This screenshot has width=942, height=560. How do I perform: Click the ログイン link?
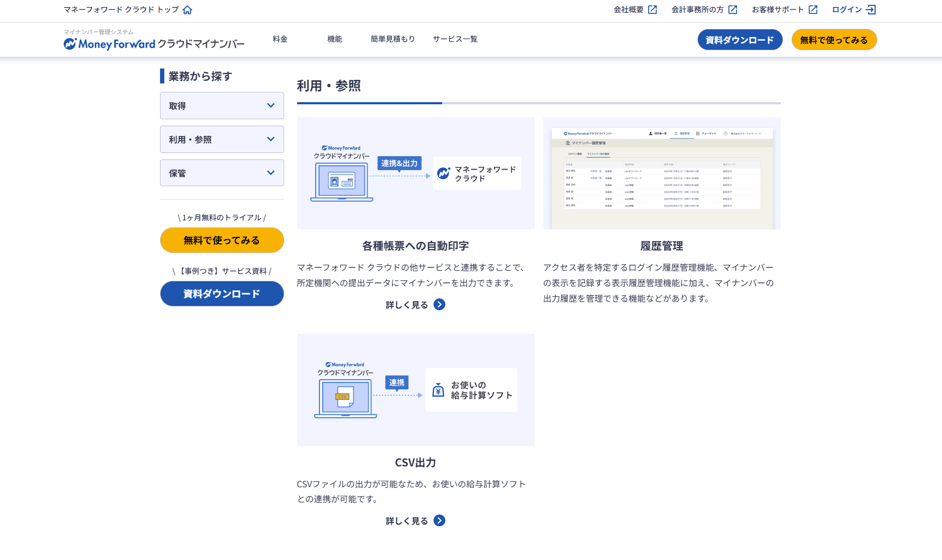[847, 10]
